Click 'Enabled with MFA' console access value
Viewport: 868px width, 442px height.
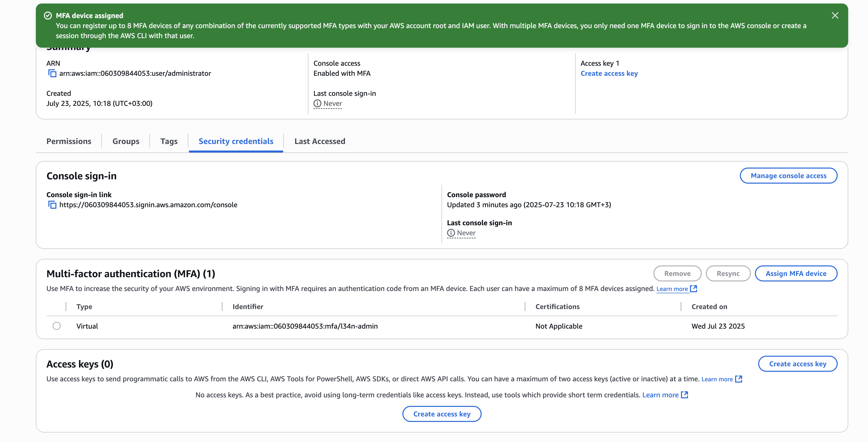[x=342, y=73]
